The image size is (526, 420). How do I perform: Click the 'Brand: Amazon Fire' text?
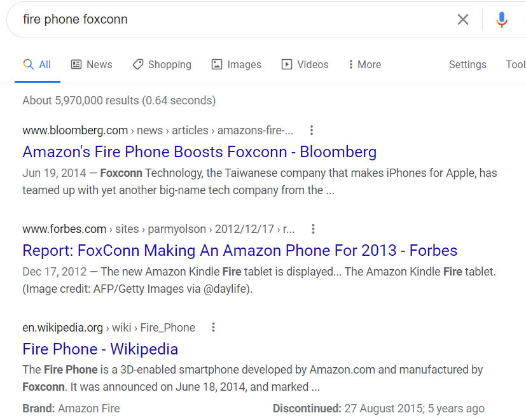coord(71,409)
